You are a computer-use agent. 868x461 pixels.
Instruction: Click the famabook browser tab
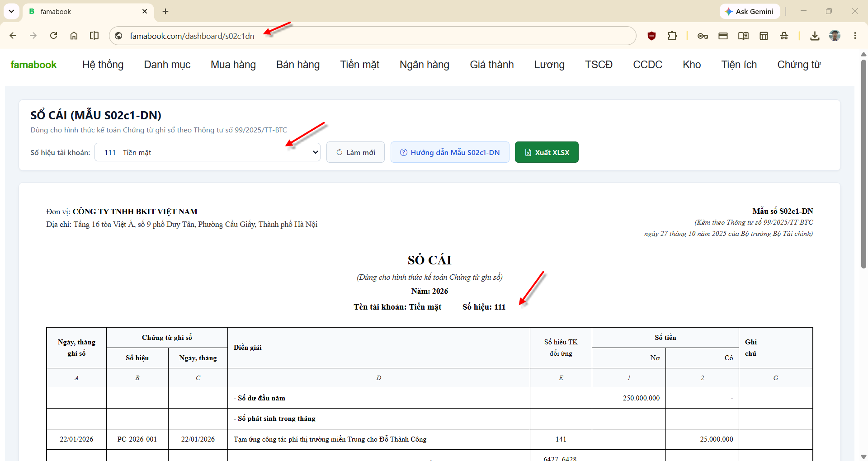click(88, 11)
